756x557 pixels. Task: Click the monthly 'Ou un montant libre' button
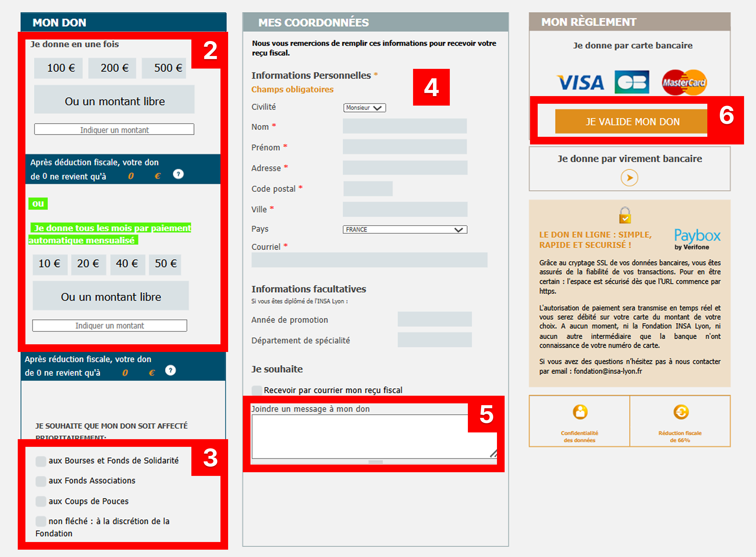tap(111, 296)
